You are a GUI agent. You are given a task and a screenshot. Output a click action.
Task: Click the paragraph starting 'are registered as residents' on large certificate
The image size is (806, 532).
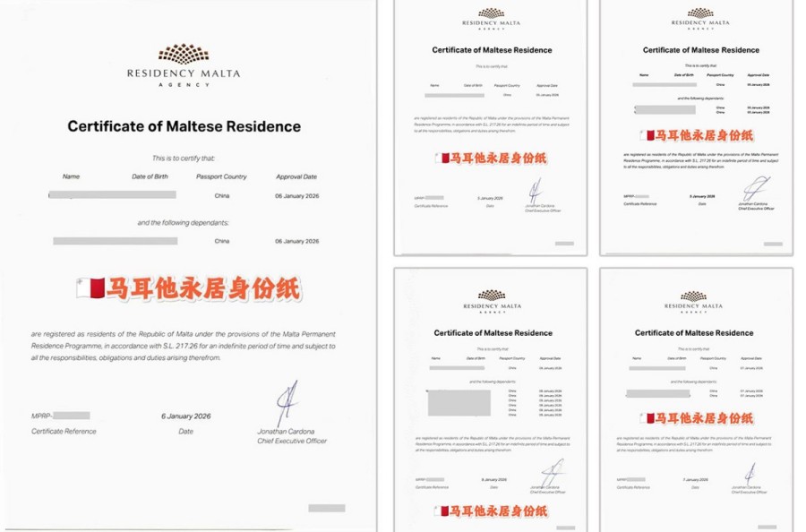click(183, 346)
